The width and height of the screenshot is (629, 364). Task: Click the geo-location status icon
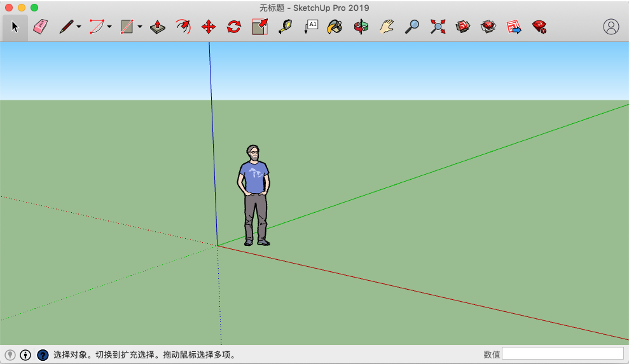(10, 354)
